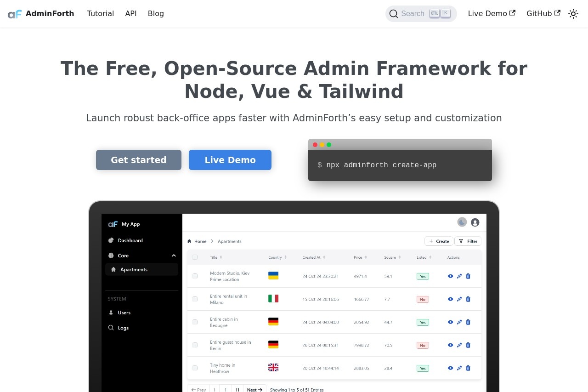Sort by the Country column arrows
Screen dimensions: 588x392
285,257
